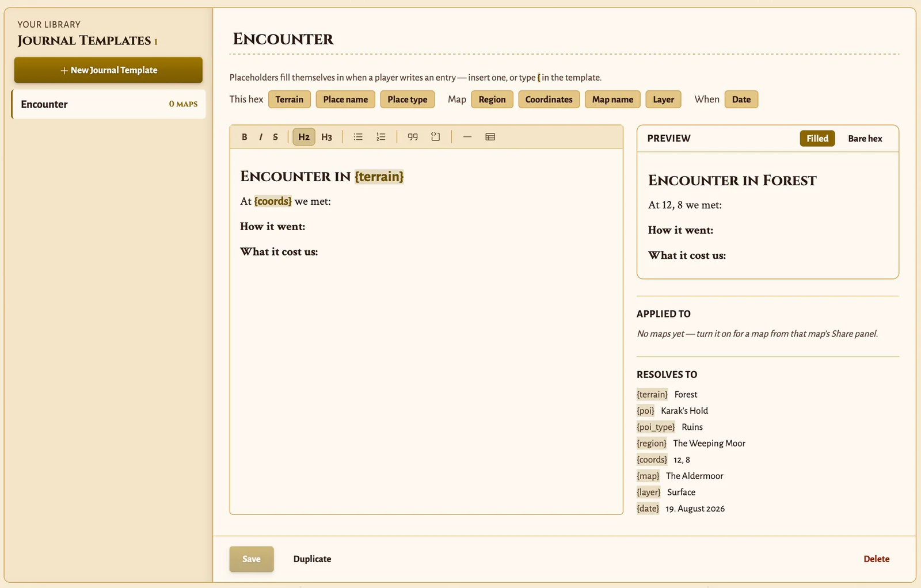Click {date} token in Resolves To list
This screenshot has height=588, width=921.
coord(648,509)
